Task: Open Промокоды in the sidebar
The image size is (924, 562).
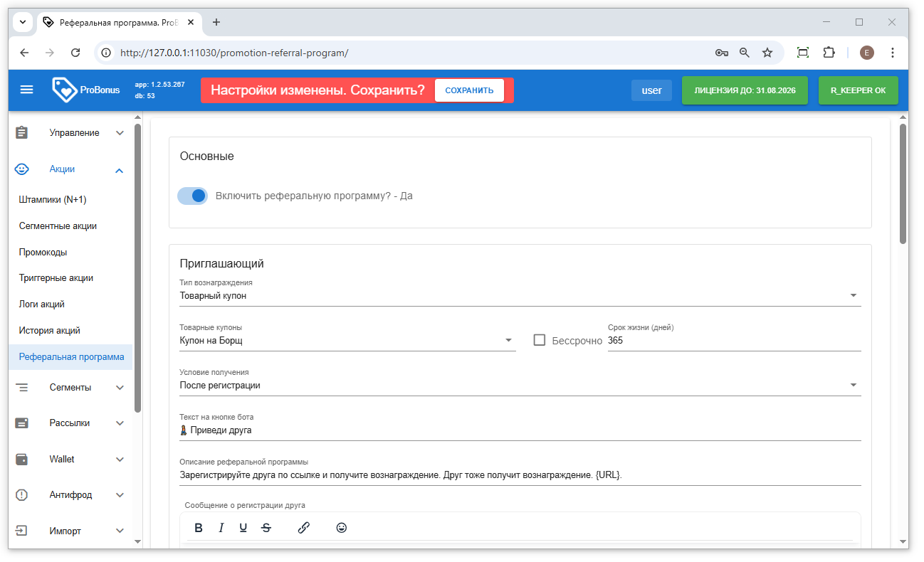Action: pyautogui.click(x=43, y=253)
